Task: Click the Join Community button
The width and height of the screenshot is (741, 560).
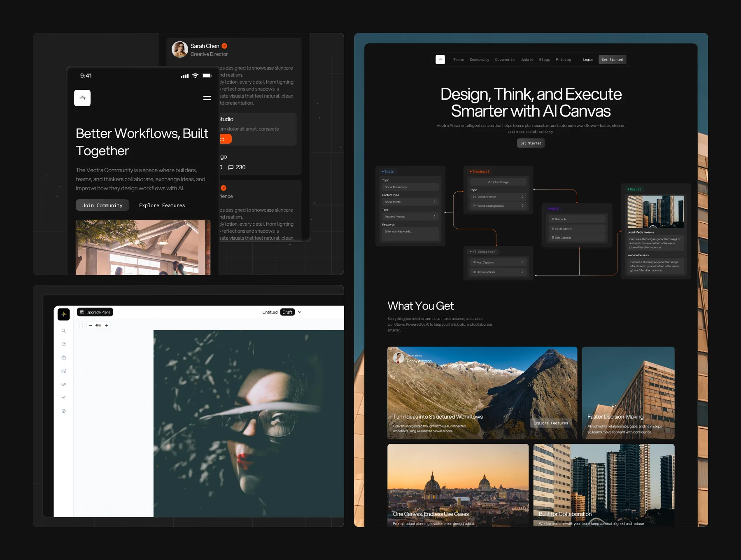Action: click(x=103, y=205)
